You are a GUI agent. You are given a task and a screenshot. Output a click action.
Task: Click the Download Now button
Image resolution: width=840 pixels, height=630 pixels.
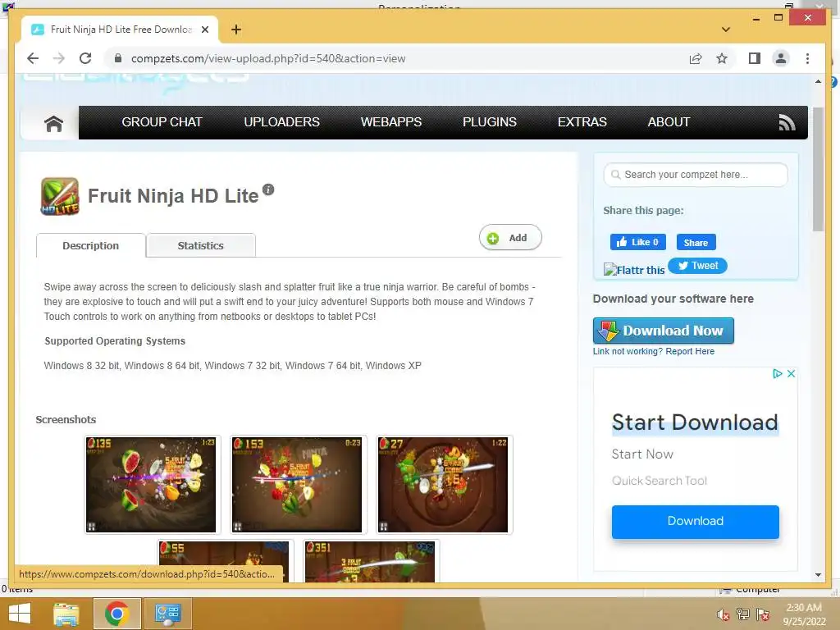(663, 331)
